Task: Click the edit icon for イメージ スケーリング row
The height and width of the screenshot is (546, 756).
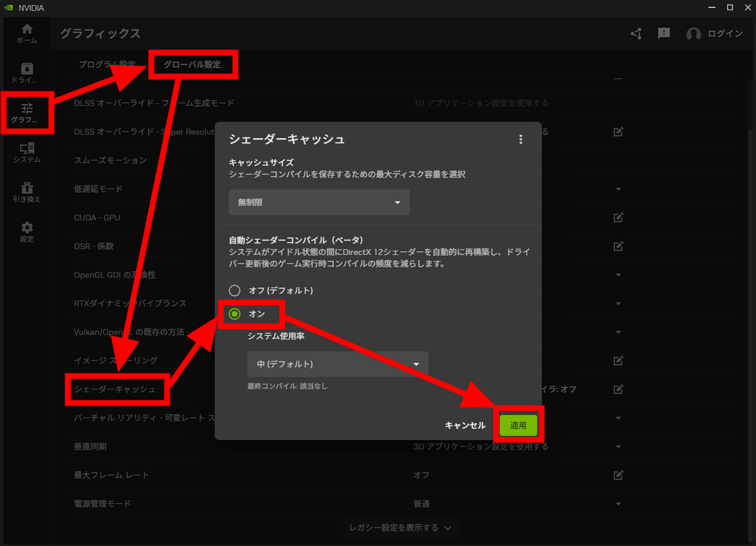Action: [619, 360]
